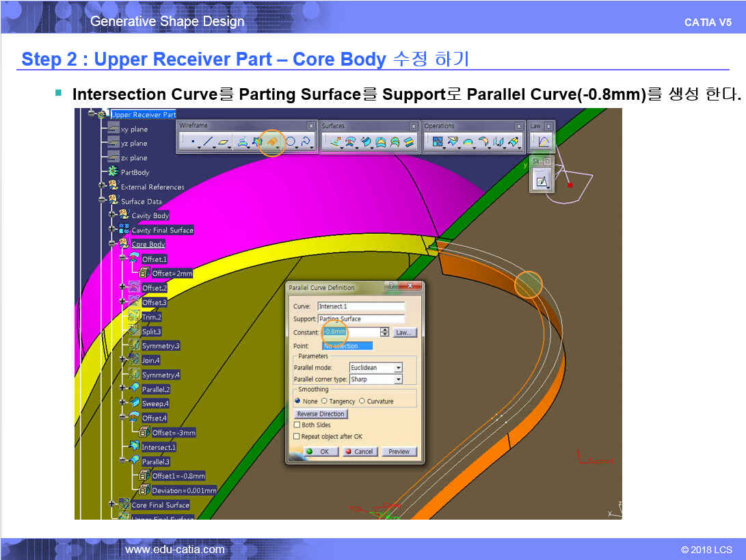746x560 pixels.
Task: Select the Circle tool in Wireframe toolbar
Action: (x=291, y=142)
